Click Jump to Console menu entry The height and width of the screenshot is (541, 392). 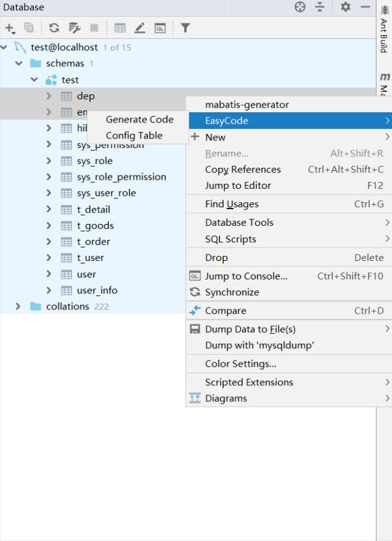tap(246, 276)
